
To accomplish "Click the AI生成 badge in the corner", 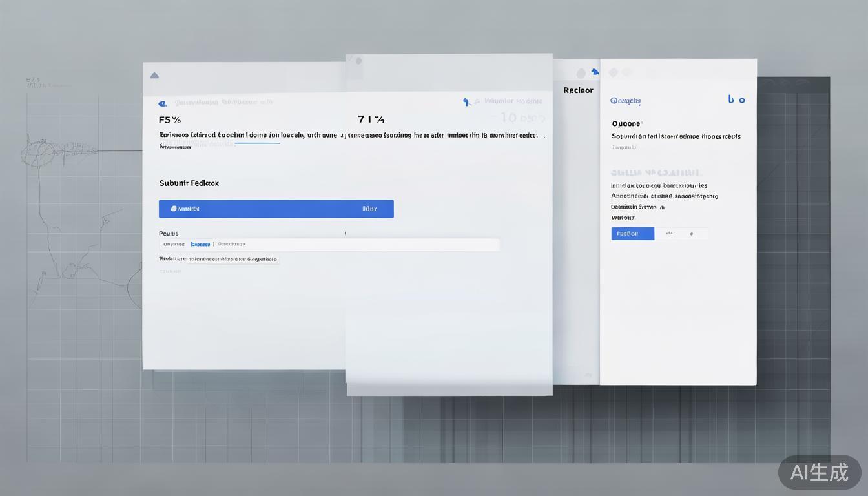I will click(x=819, y=472).
